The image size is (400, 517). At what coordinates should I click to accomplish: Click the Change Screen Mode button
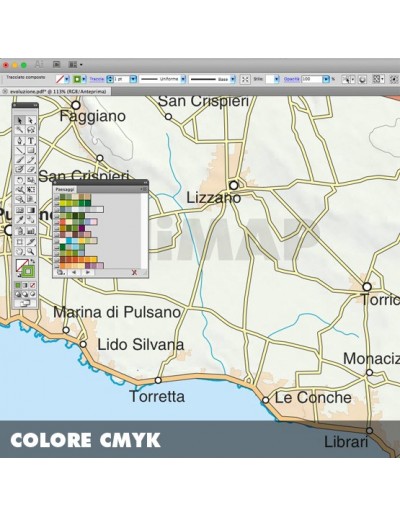(25, 303)
